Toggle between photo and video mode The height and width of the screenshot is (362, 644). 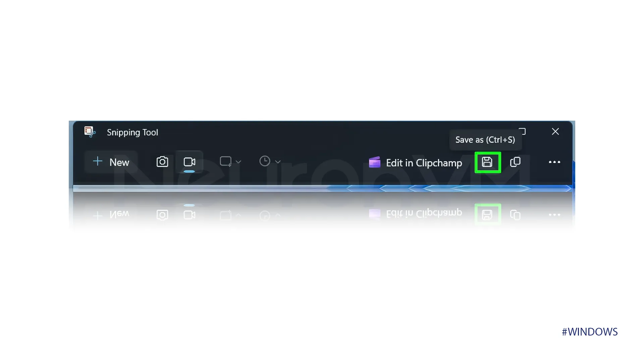coord(162,161)
